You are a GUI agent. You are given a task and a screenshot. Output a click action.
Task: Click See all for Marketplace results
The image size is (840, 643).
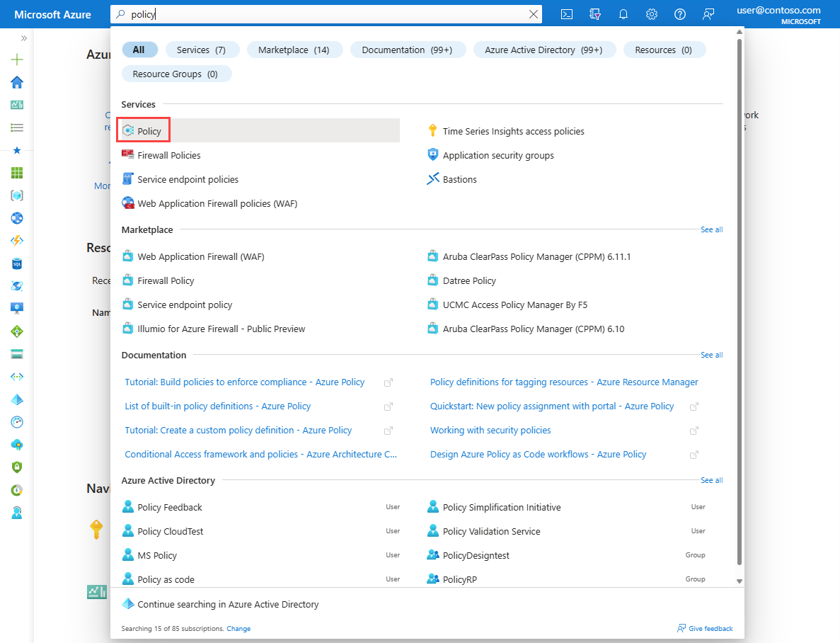(x=711, y=229)
